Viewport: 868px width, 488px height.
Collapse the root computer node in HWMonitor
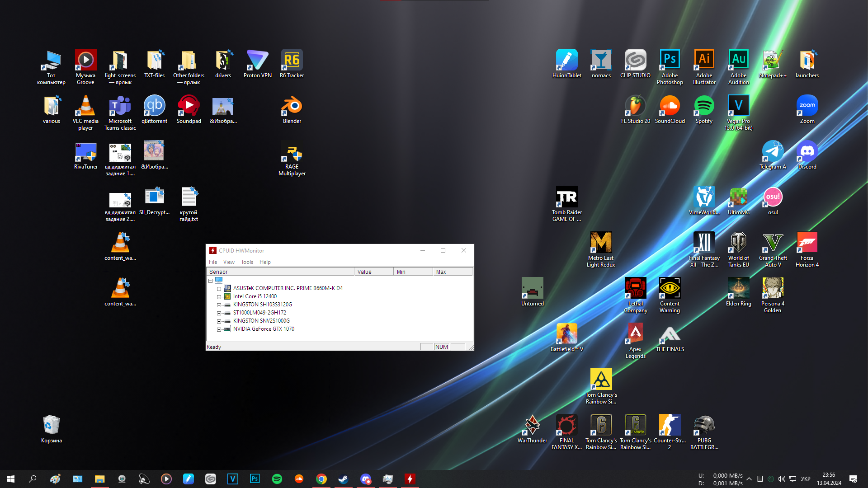pyautogui.click(x=210, y=281)
